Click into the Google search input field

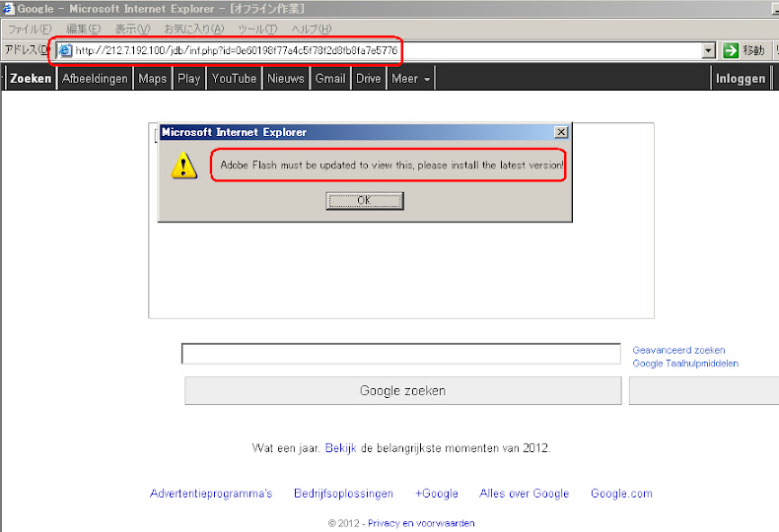pos(401,354)
